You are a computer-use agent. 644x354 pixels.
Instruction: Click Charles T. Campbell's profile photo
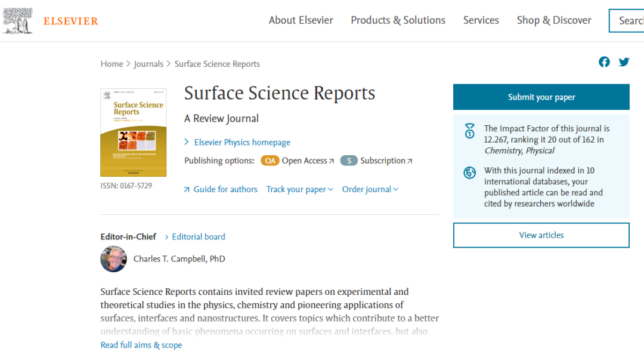pos(113,259)
